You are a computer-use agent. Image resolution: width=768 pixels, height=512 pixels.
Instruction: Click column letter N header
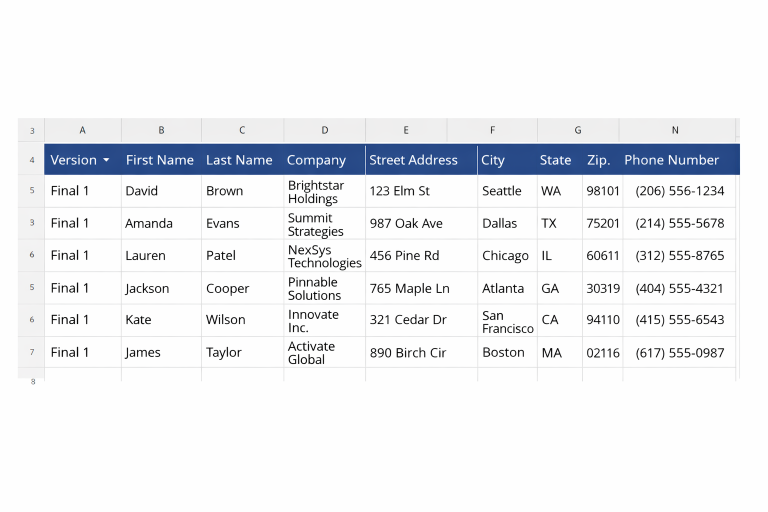point(675,130)
